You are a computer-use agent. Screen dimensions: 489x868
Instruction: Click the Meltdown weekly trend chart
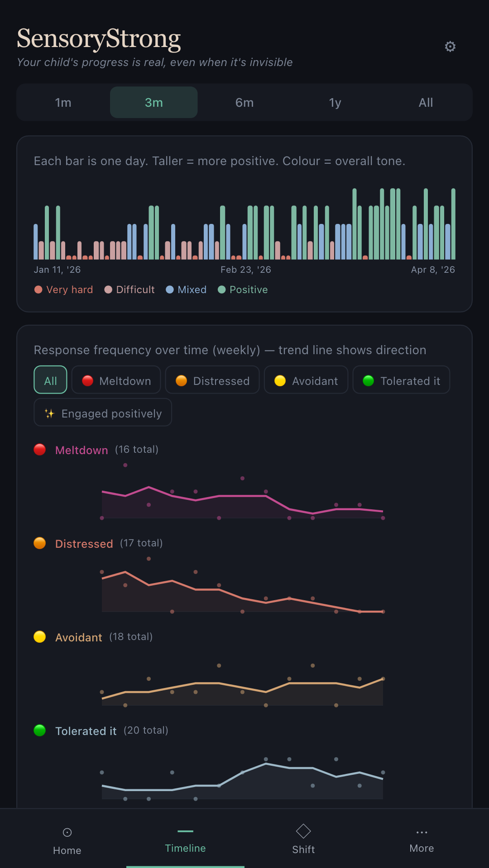(x=242, y=492)
